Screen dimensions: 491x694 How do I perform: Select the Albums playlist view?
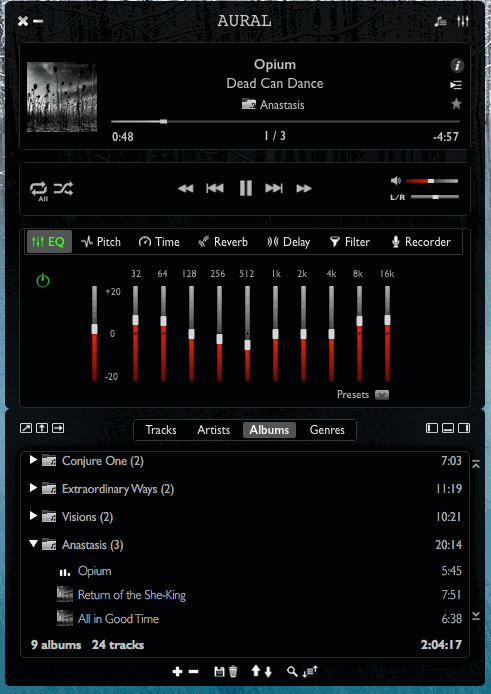point(269,430)
